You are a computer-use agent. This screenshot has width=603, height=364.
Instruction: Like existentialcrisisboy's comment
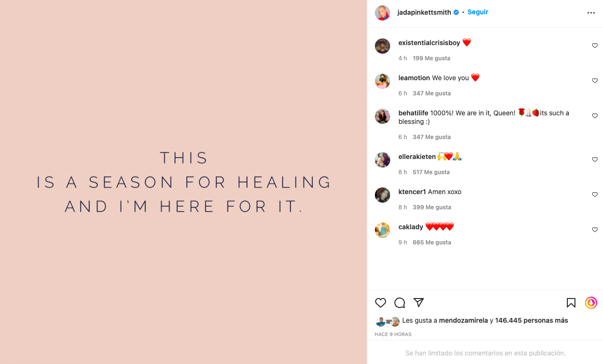point(594,46)
